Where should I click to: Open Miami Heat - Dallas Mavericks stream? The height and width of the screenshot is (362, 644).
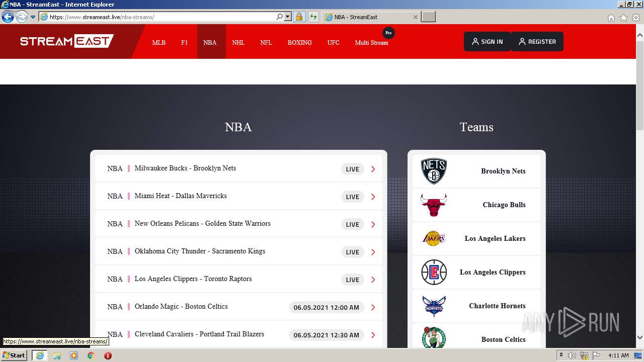pos(238,196)
